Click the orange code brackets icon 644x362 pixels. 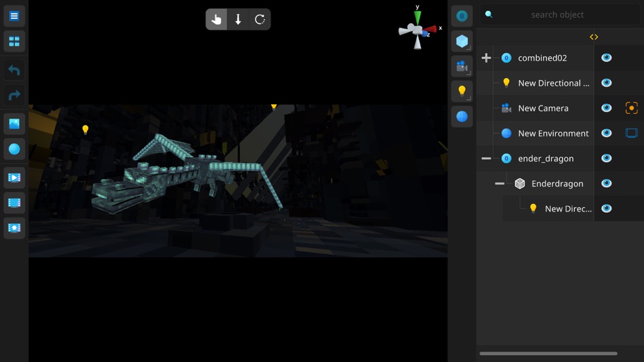click(x=593, y=37)
